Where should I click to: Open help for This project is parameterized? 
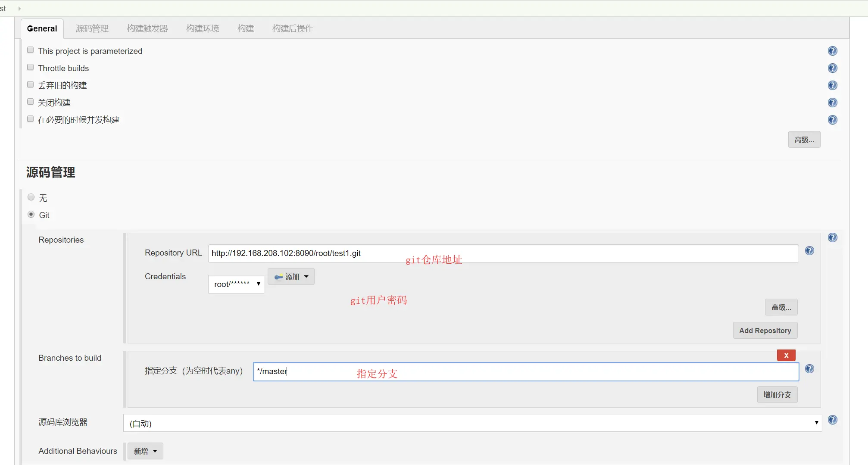click(833, 51)
